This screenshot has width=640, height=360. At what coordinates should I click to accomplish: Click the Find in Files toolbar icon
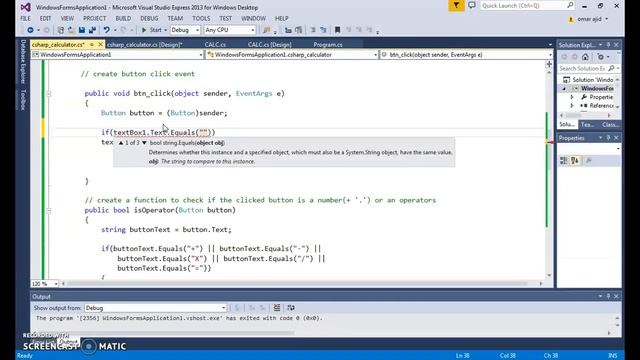[267, 30]
